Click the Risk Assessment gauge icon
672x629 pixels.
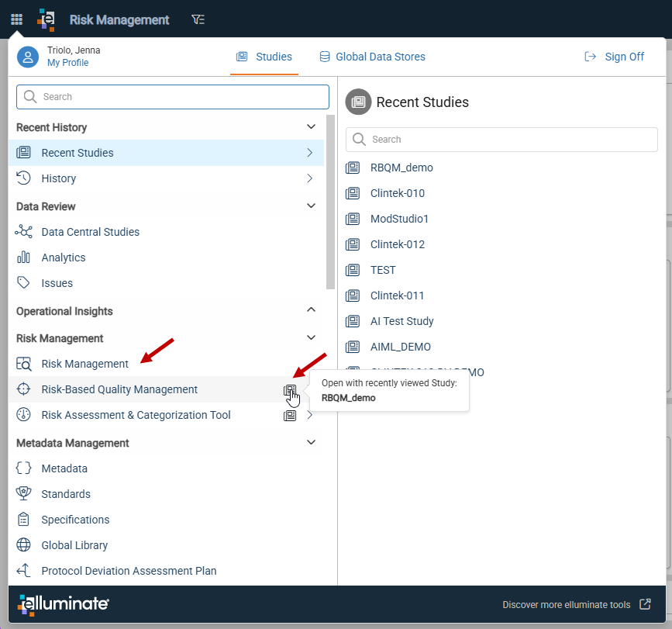pyautogui.click(x=23, y=415)
